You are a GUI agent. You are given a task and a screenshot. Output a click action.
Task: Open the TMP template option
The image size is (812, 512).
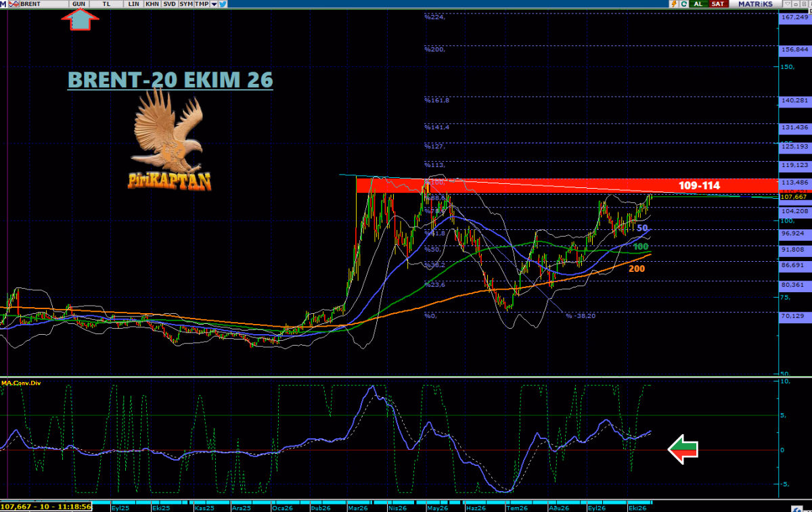click(202, 4)
